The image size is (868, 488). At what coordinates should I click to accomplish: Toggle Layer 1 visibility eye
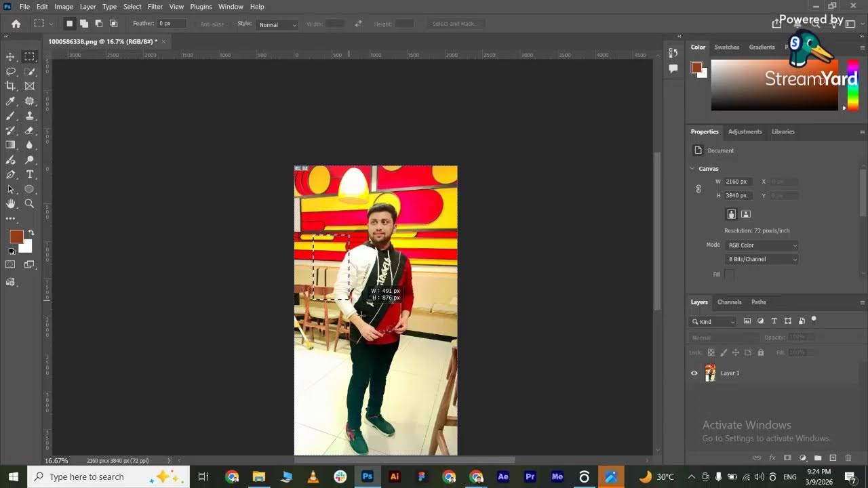694,373
